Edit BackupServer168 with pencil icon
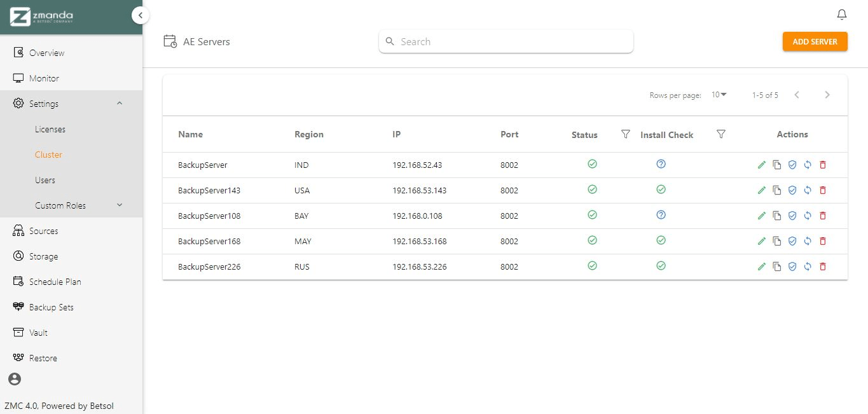Image resolution: width=868 pixels, height=414 pixels. (x=762, y=241)
